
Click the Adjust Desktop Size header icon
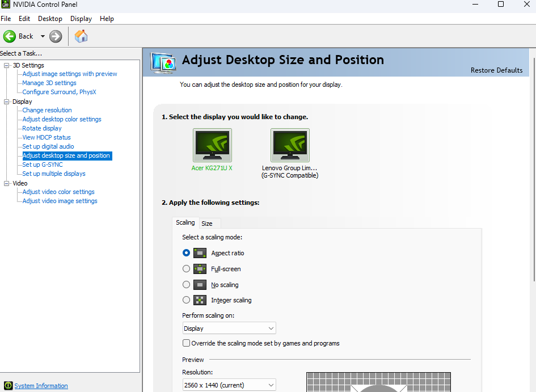[163, 62]
